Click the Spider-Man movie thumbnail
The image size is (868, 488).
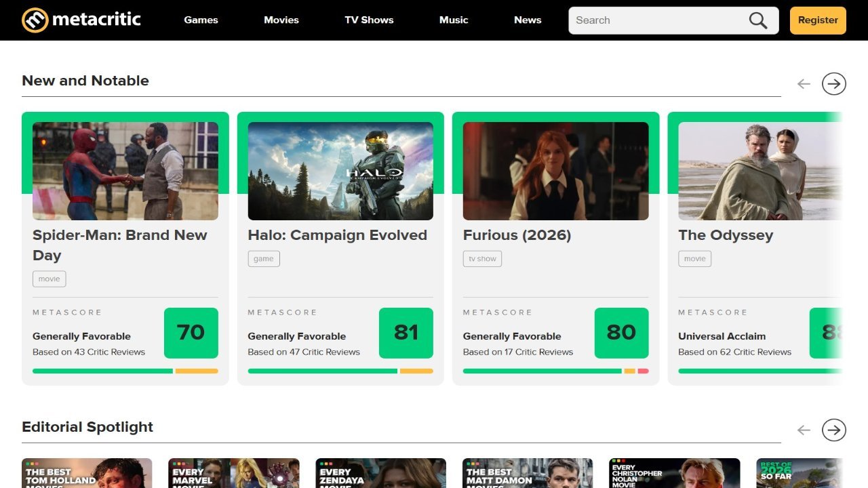coord(125,171)
